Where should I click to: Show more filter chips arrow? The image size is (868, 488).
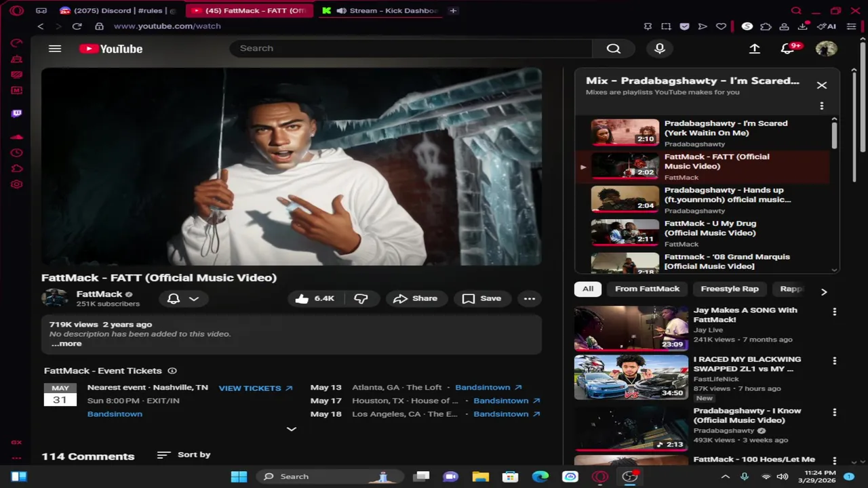824,291
